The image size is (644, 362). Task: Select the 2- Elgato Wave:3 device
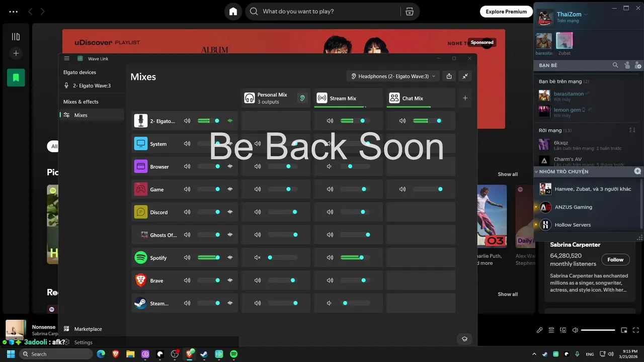(91, 85)
